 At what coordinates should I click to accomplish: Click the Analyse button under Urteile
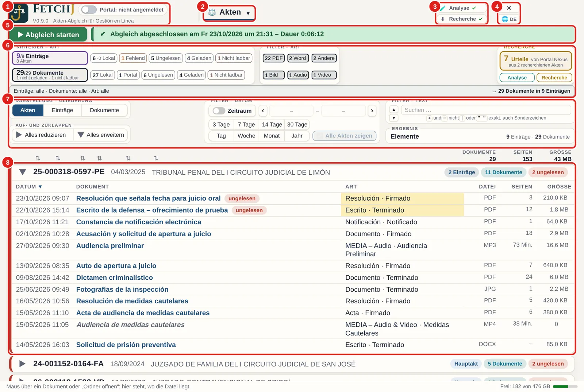pyautogui.click(x=517, y=78)
